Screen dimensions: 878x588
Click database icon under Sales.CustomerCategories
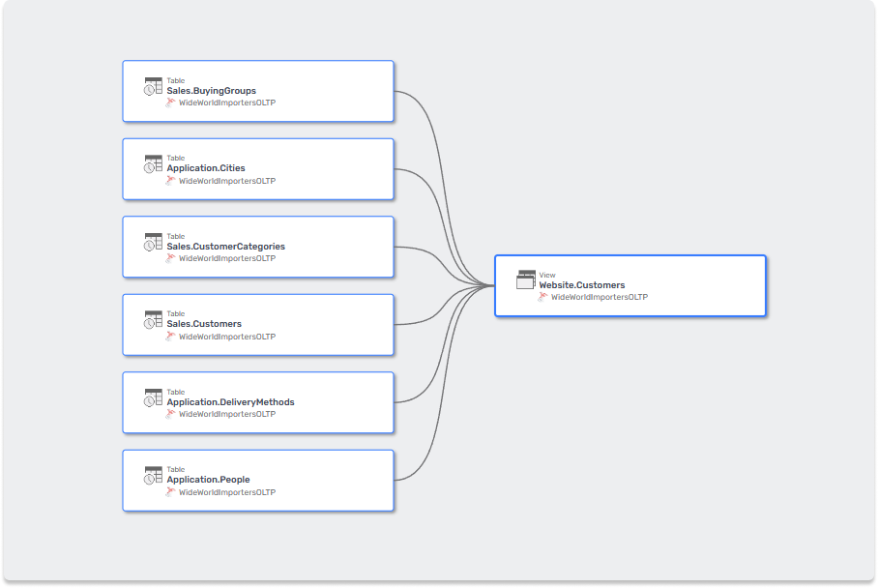[x=170, y=258]
